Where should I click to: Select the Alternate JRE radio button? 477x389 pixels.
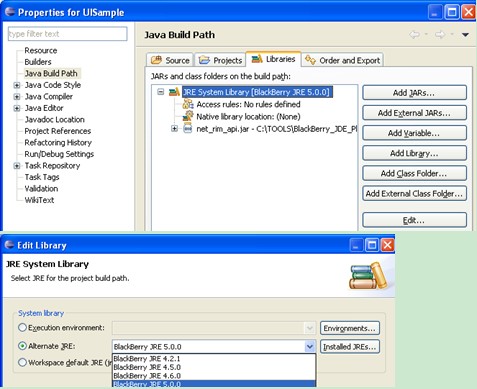tap(22, 346)
